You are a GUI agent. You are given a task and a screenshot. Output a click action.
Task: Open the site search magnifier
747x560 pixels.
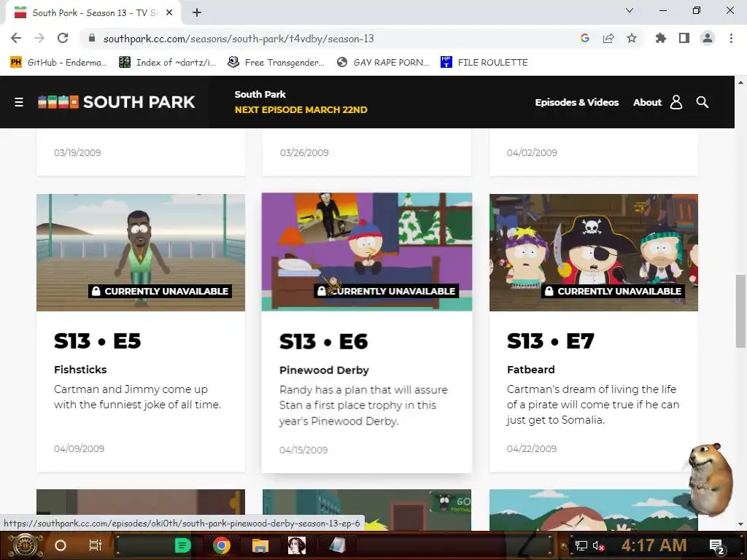pyautogui.click(x=703, y=102)
